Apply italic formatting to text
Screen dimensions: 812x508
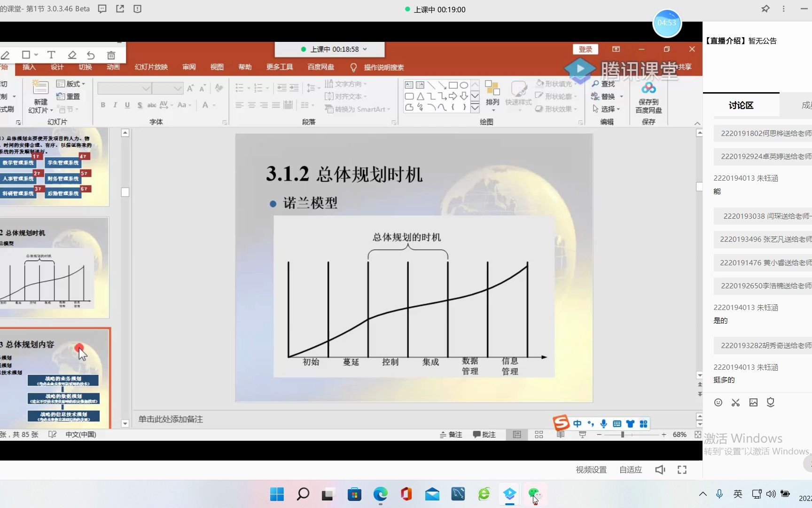pos(115,105)
